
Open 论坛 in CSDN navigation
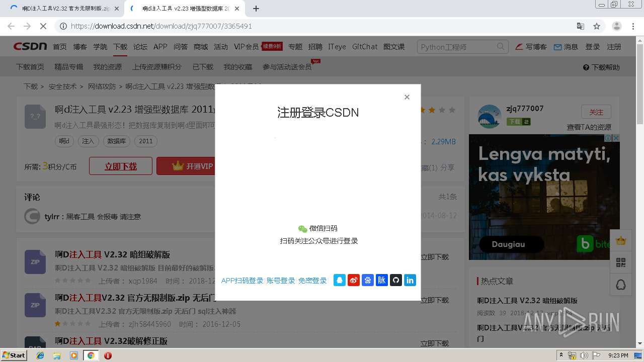tap(140, 47)
